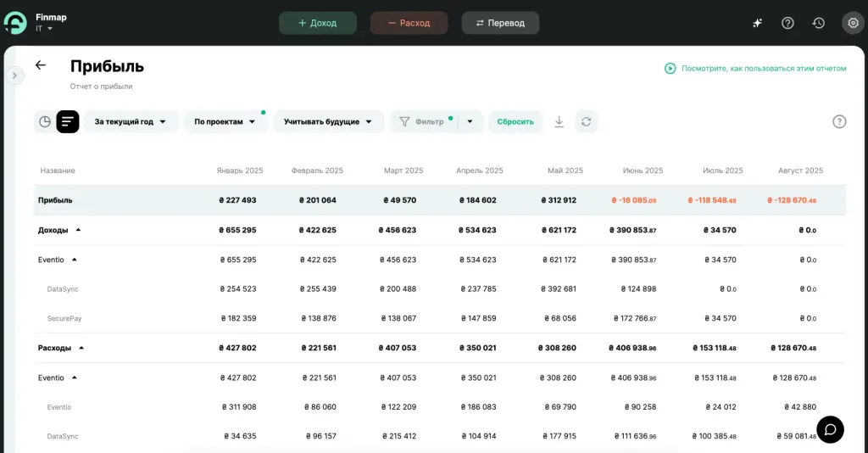
Task: Click the Название column header
Action: point(58,171)
